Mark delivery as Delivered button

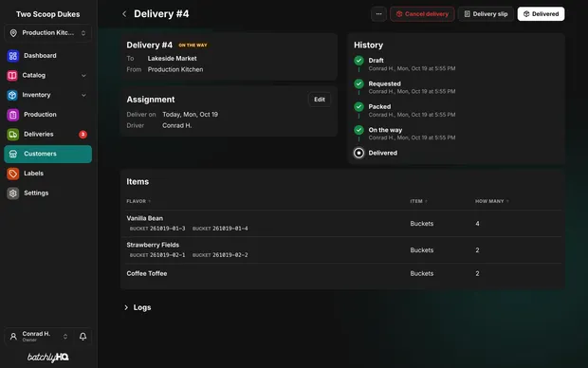[541, 14]
